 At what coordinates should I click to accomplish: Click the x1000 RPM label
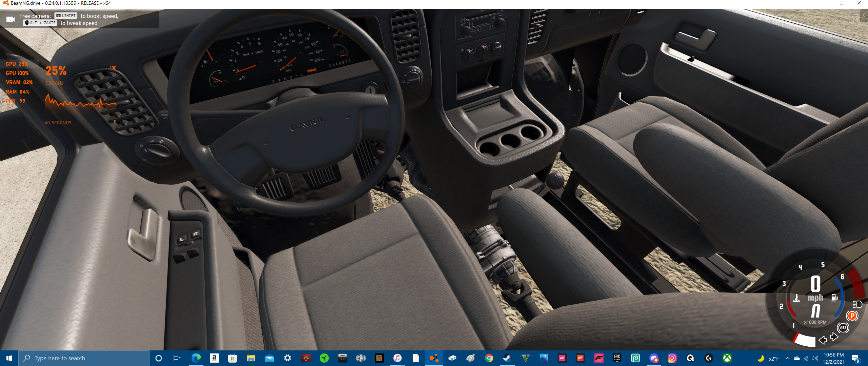815,322
